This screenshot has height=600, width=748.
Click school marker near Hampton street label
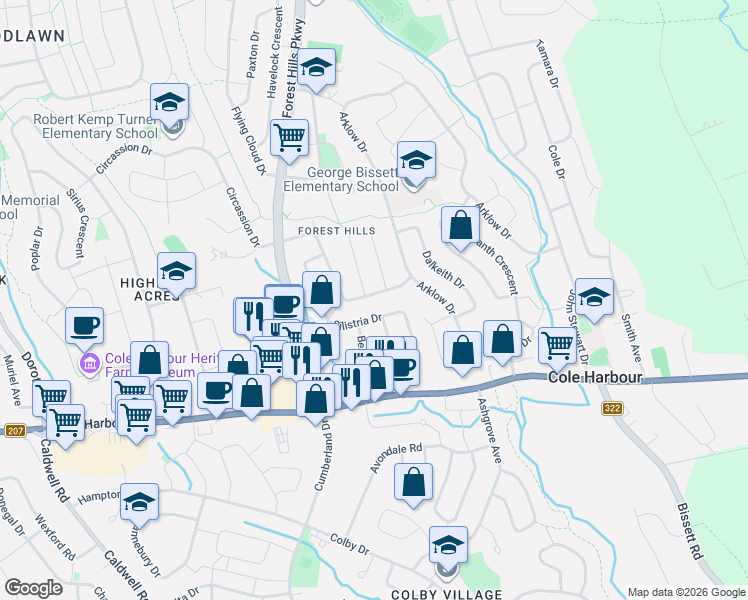click(x=139, y=502)
